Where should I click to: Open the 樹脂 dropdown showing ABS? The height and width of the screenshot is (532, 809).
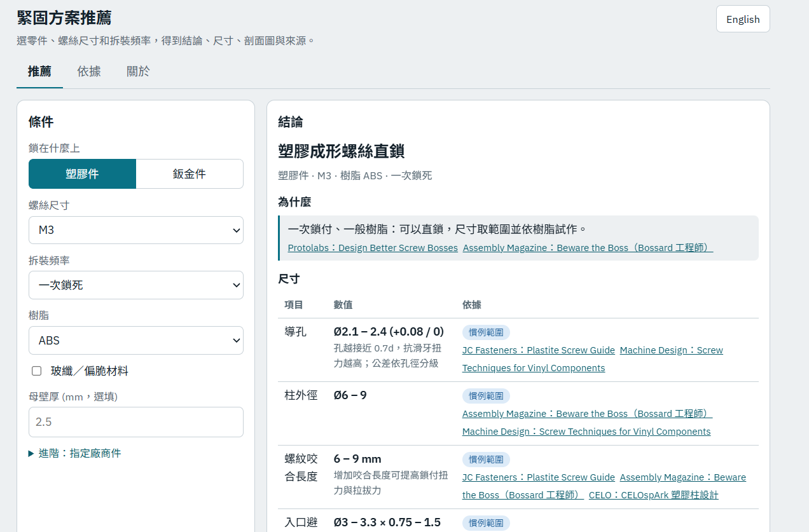136,341
